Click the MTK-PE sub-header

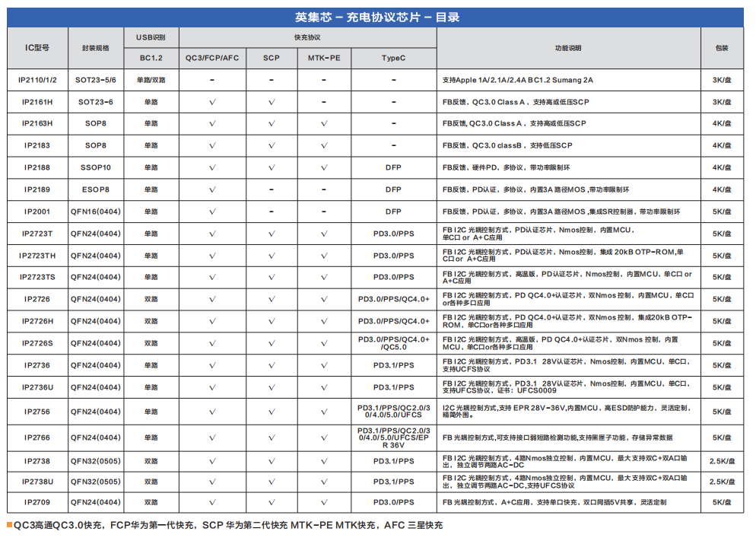324,58
